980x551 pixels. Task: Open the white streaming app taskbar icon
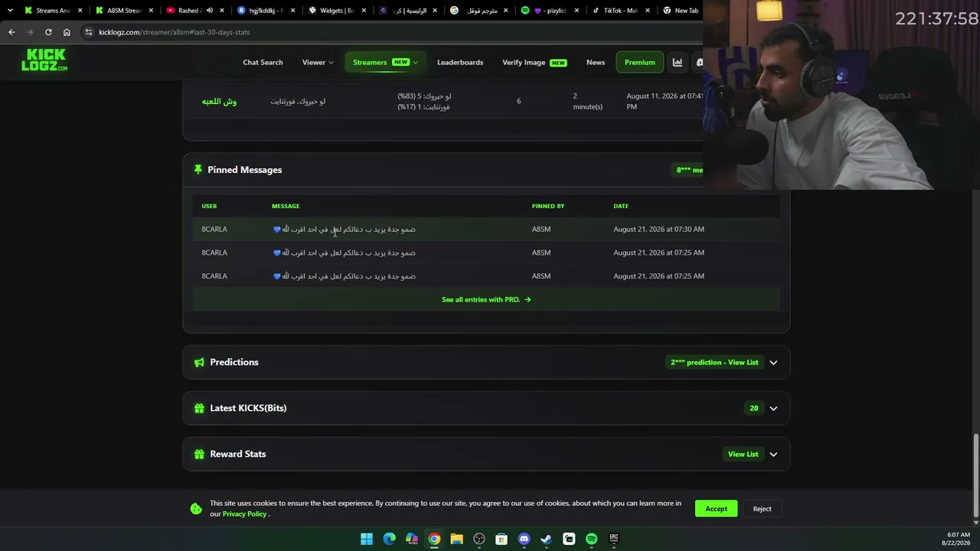click(x=569, y=539)
